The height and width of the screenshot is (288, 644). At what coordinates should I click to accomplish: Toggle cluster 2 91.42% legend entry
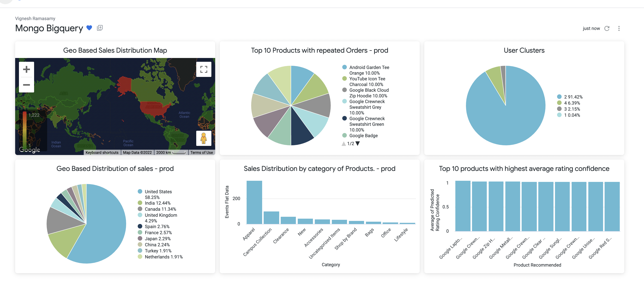(573, 97)
